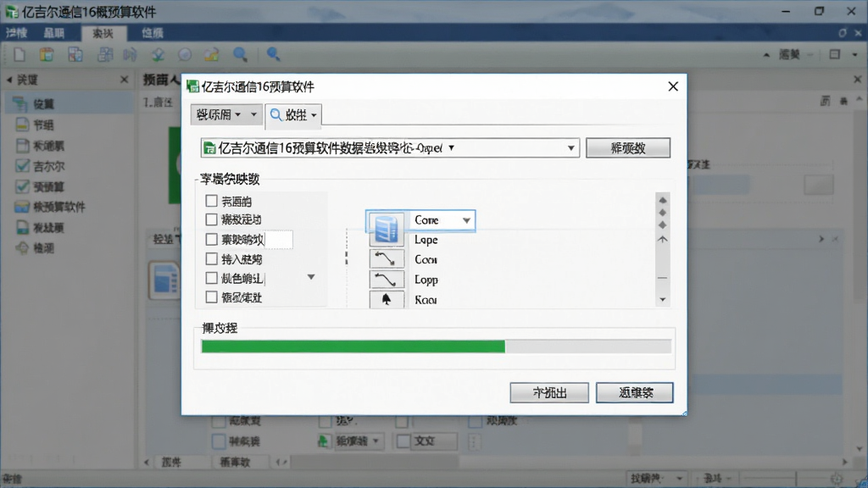Click the right arrow of the bottom horizontal scrollbar
Viewport: 868px width, 488px height.
click(845, 462)
